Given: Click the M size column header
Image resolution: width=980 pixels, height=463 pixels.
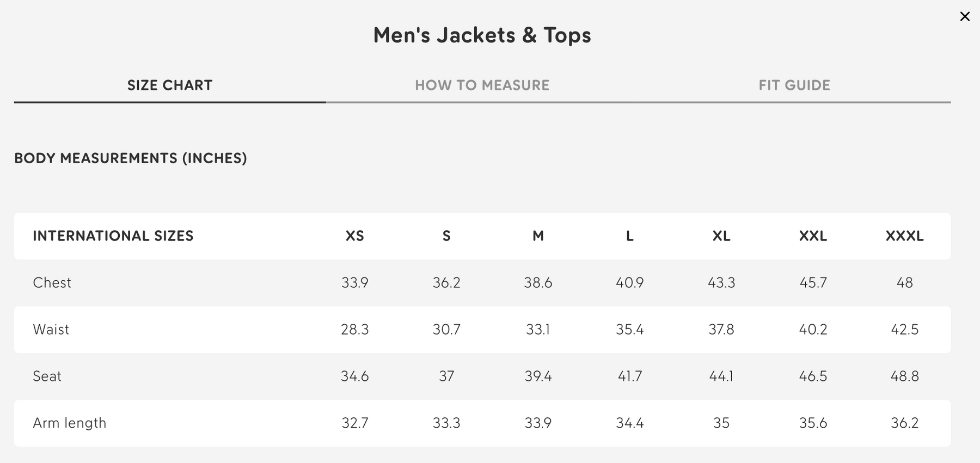Looking at the screenshot, I should pyautogui.click(x=538, y=236).
